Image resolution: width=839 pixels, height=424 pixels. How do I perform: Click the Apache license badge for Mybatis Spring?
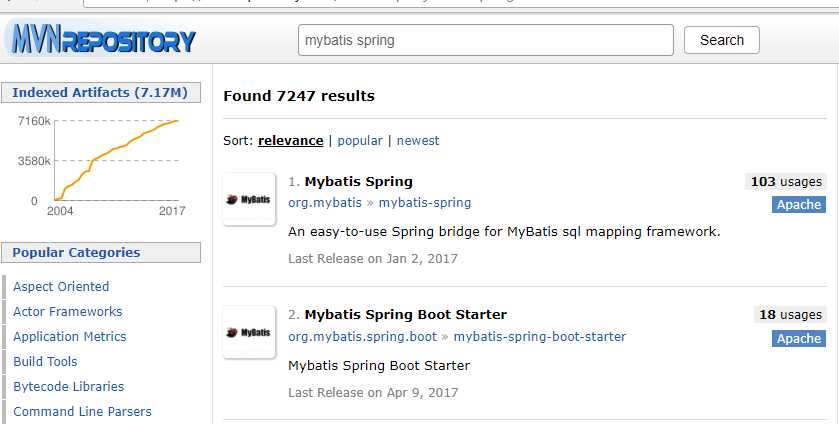pos(798,205)
